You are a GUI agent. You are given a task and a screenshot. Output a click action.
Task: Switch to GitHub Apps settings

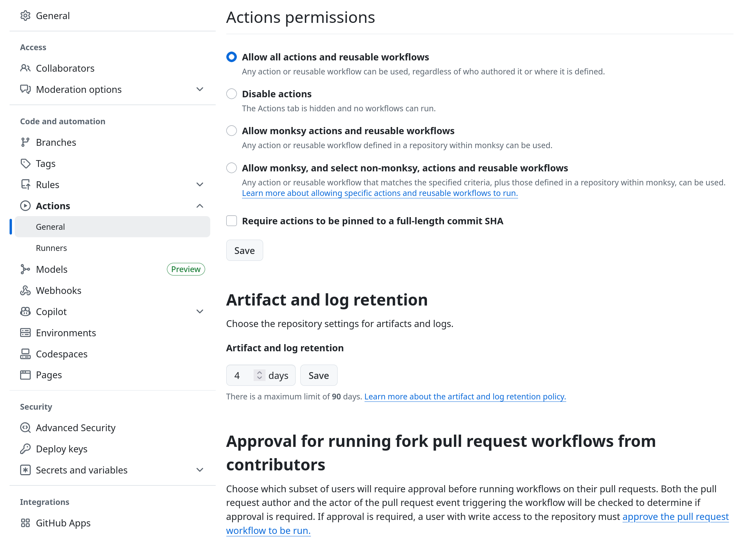[63, 523]
